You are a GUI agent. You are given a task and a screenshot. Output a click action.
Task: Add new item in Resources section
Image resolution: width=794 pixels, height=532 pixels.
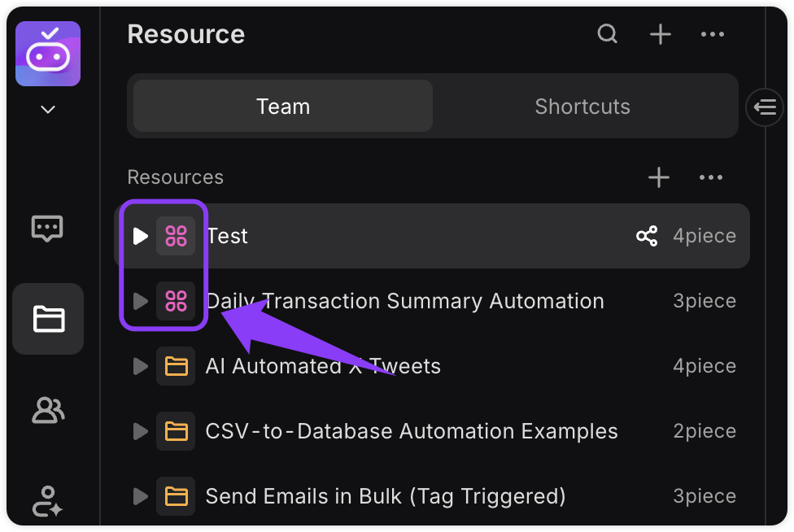[659, 177]
